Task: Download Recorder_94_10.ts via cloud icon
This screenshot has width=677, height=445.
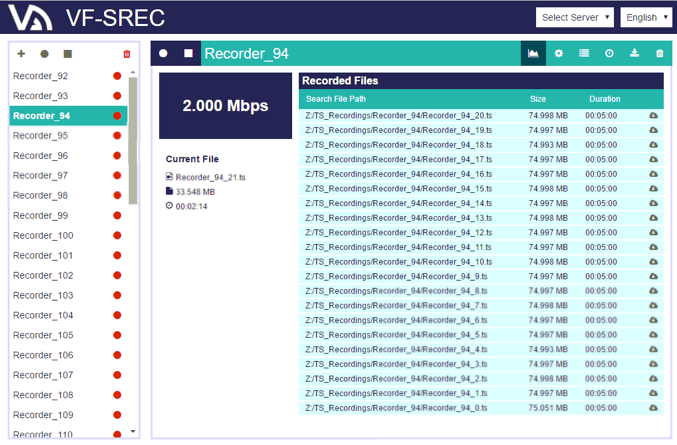Action: pos(653,262)
